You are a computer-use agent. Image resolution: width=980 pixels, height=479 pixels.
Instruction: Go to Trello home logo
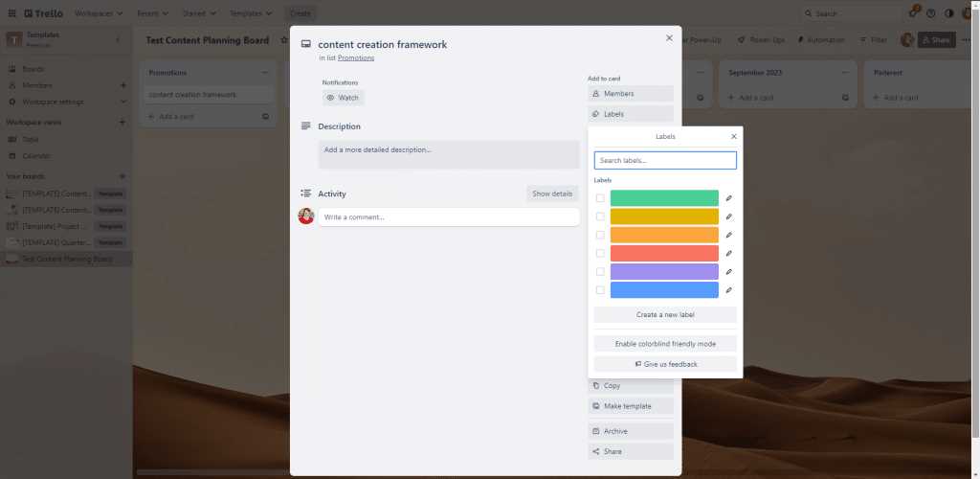tap(44, 13)
